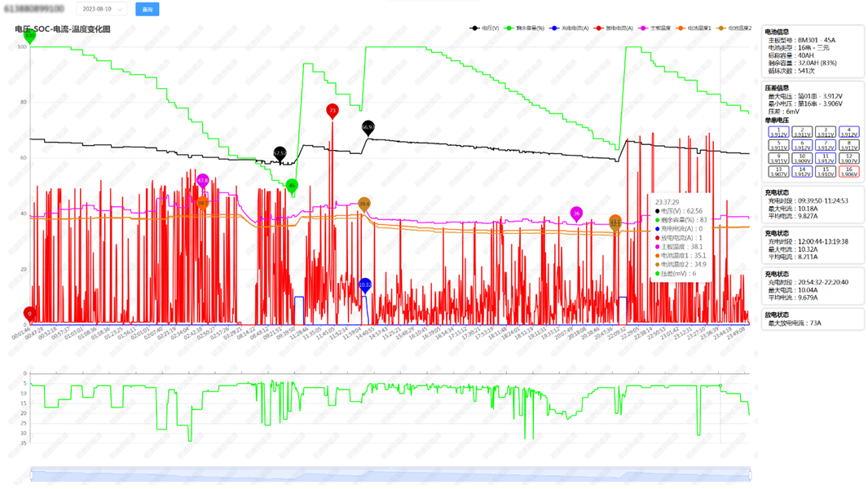Click the blue 查询 query button
Screen dimensions: 868x489
148,9
